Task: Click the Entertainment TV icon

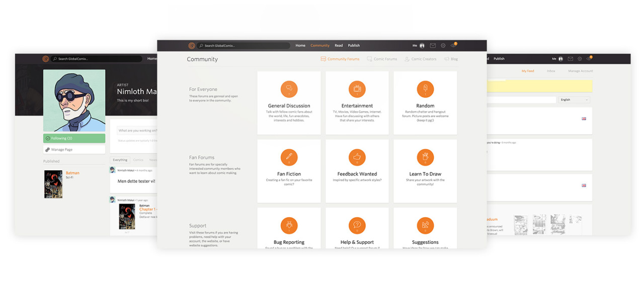Action: (x=357, y=89)
